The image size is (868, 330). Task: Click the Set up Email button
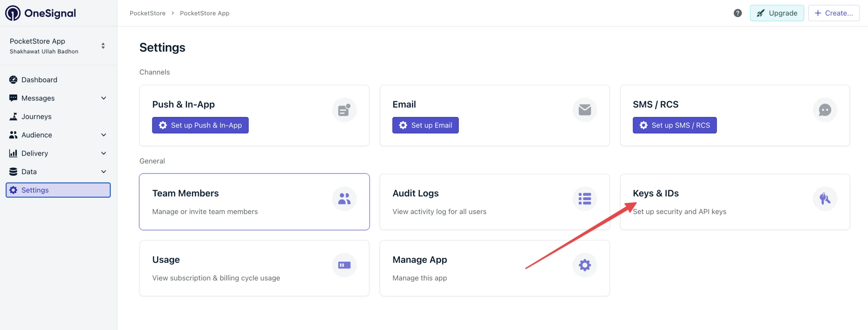(x=425, y=125)
